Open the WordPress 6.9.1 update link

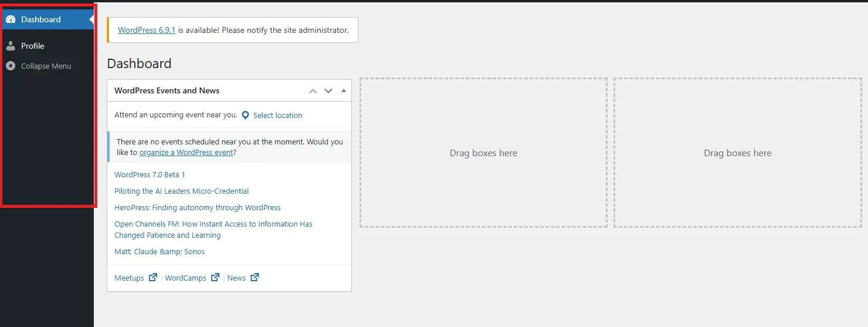point(147,30)
